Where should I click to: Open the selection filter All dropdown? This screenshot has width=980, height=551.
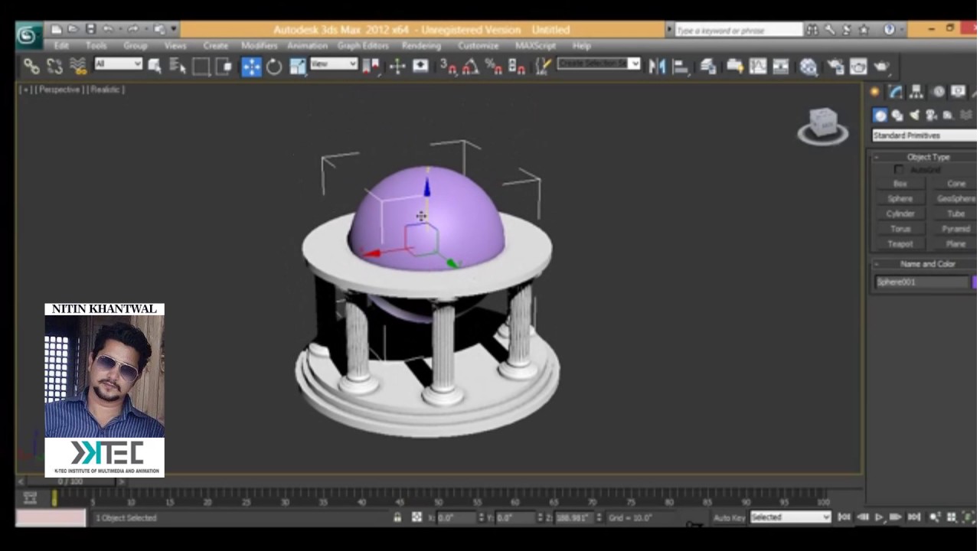[x=118, y=64]
